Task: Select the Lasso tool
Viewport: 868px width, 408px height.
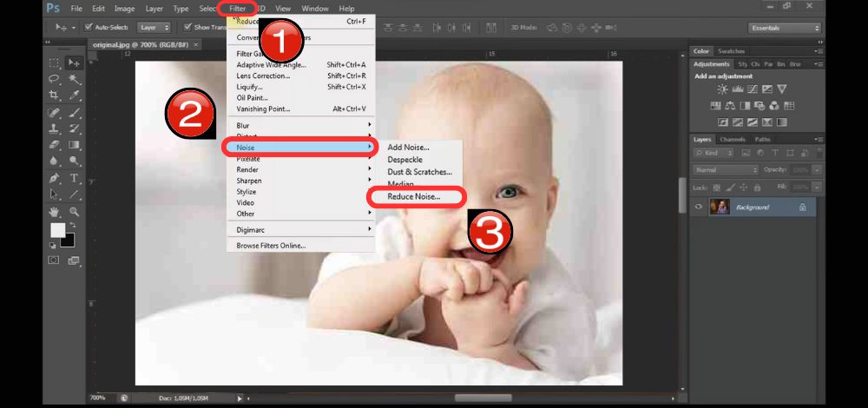Action: tap(54, 79)
